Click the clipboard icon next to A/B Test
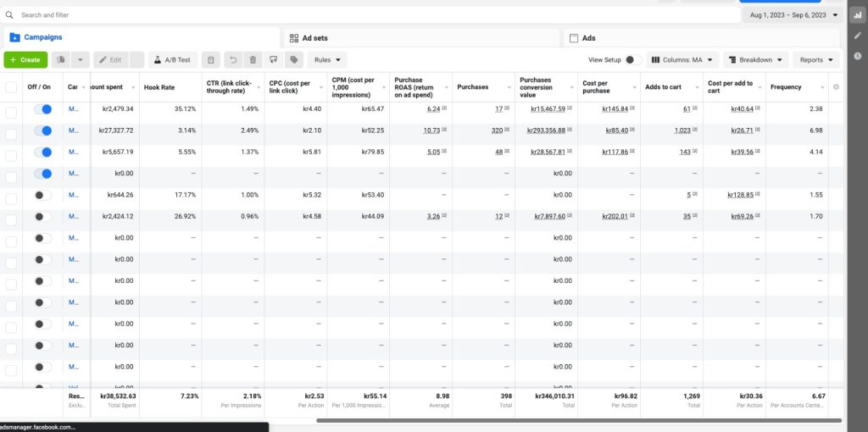Screen dimensions: 868x432 [x=211, y=60]
